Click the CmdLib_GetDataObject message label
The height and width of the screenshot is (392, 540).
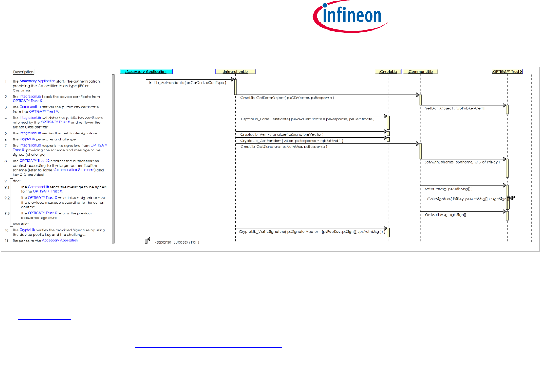[x=287, y=98]
